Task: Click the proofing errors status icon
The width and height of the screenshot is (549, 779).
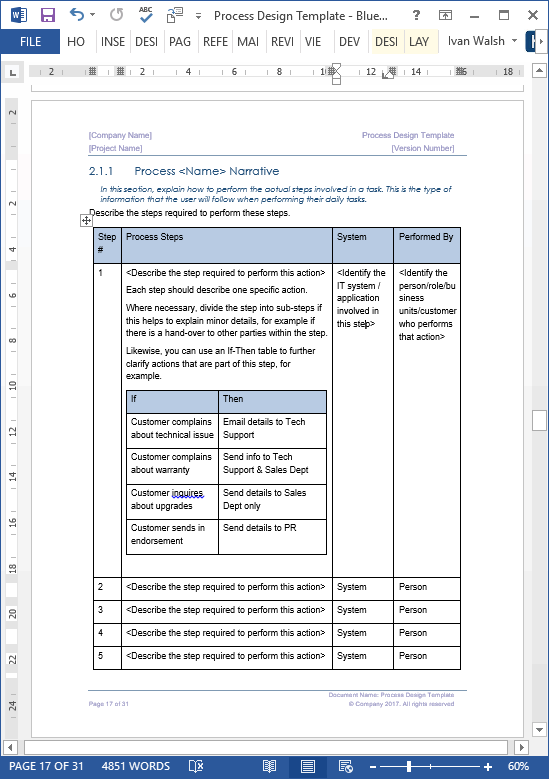Action: coord(196,766)
